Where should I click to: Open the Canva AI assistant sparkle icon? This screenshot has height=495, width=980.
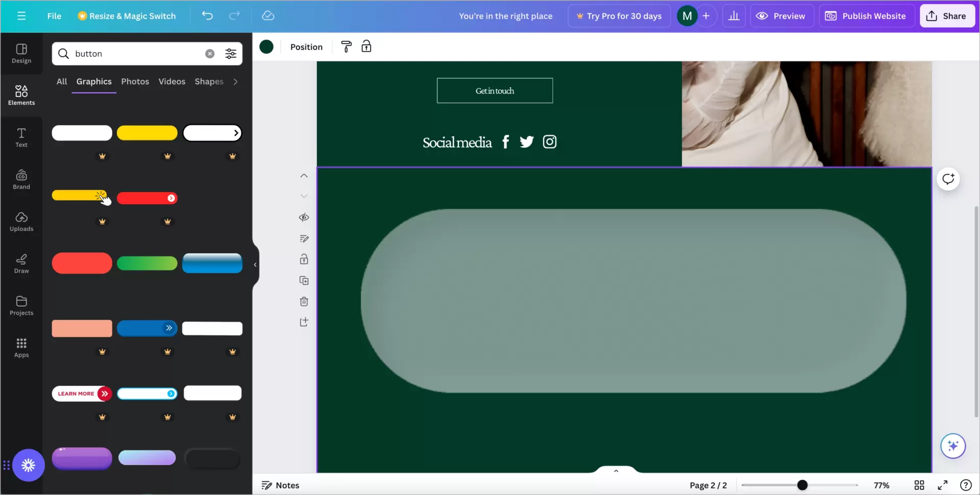coord(953,446)
